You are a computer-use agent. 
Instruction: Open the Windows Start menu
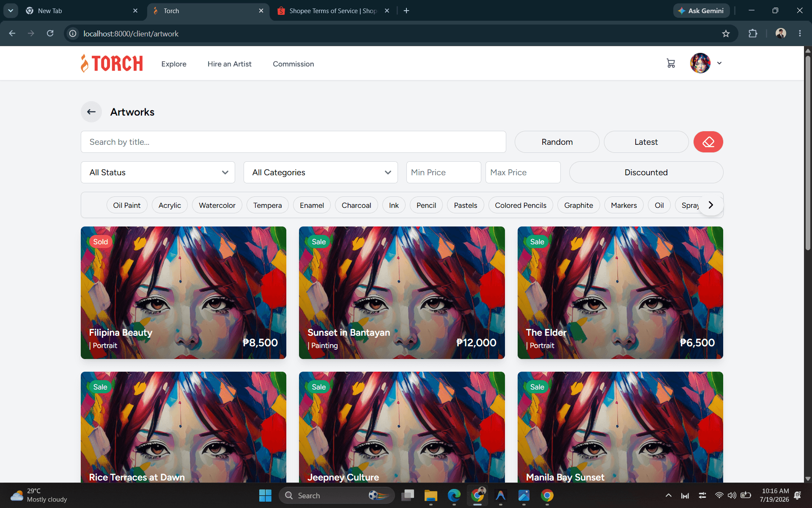[265, 495]
